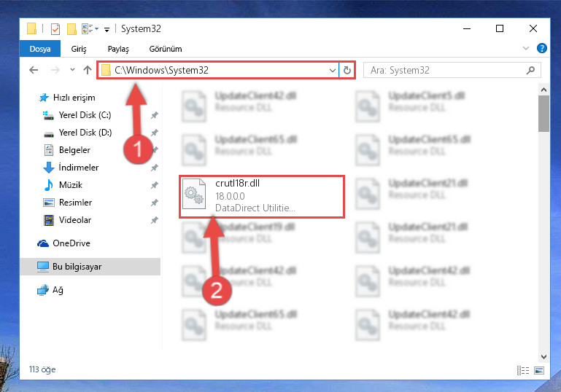Open the Belgeler folder in sidebar
This screenshot has height=392, width=561.
click(74, 150)
